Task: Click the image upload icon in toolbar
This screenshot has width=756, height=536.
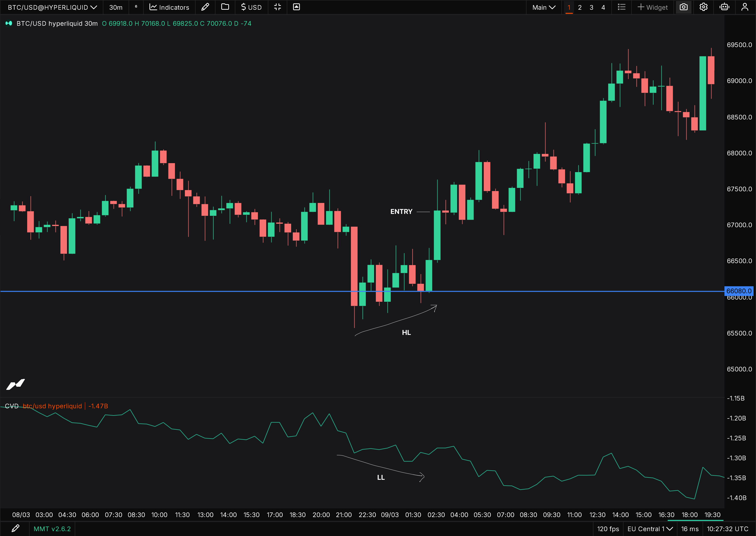Action: 296,7
